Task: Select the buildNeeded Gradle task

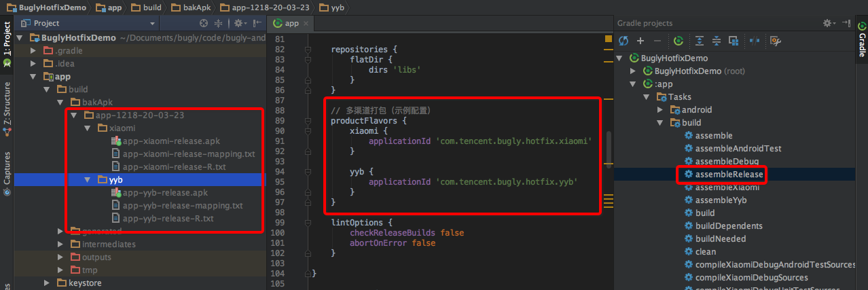Action: click(x=715, y=239)
